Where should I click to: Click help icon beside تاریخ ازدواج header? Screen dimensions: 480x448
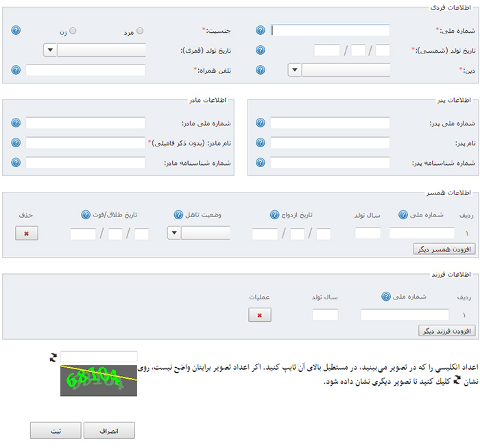click(274, 214)
